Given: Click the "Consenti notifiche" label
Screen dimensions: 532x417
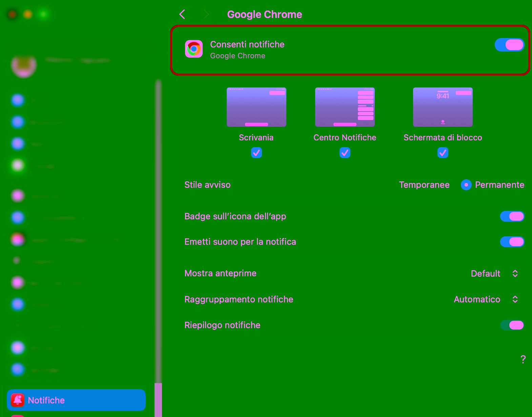Looking at the screenshot, I should click(x=247, y=44).
